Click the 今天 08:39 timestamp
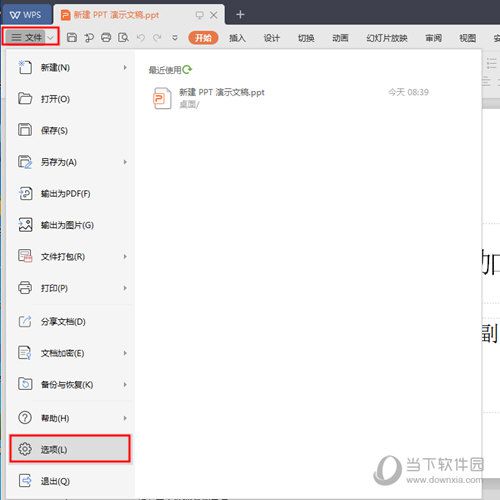 [408, 92]
